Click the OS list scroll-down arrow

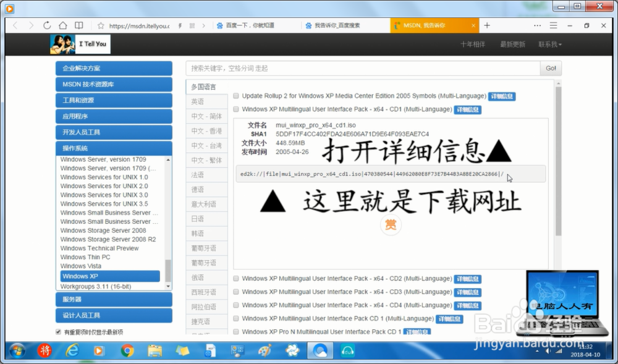point(168,286)
